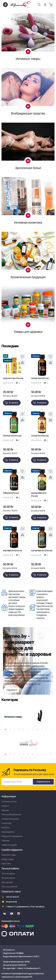The height and width of the screenshot is (980, 56).
Task: Select the second dot of the brands carousel
Action: tap(10, 754)
